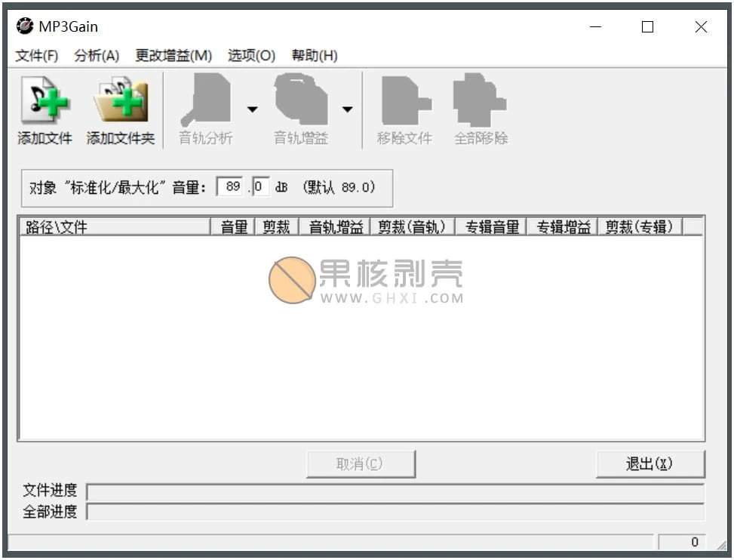
Task: Open the dropdown arrow beside 音轨增益
Action: tap(348, 108)
